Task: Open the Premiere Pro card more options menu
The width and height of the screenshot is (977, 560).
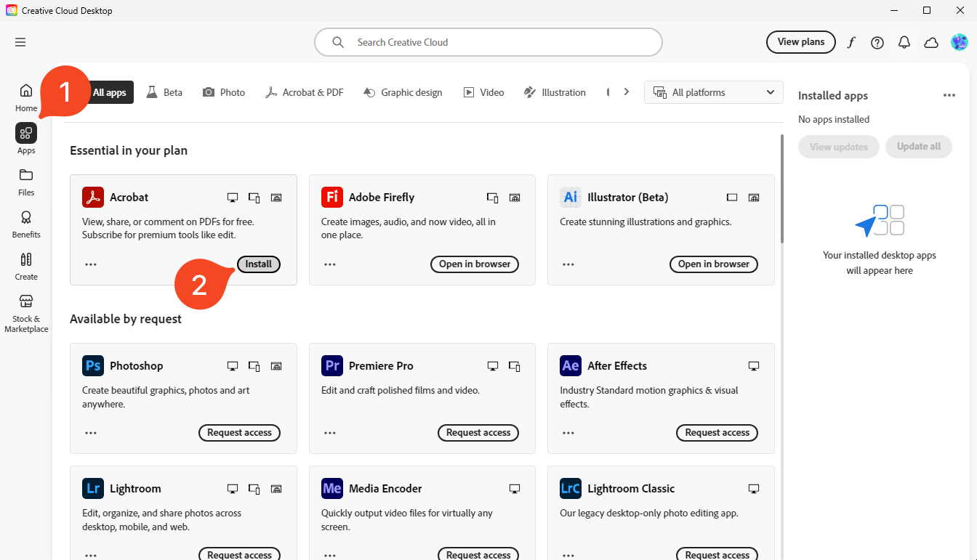Action: pos(330,433)
